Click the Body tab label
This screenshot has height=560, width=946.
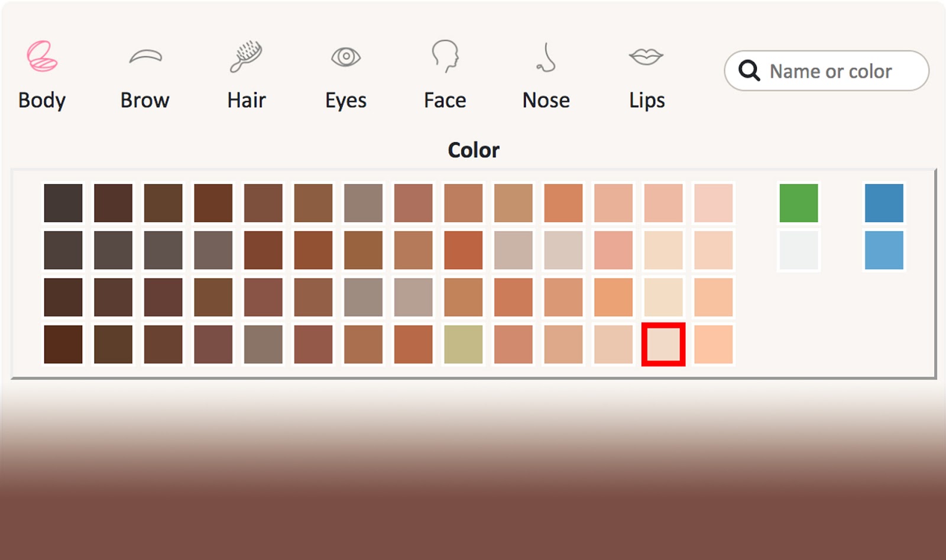(x=42, y=100)
